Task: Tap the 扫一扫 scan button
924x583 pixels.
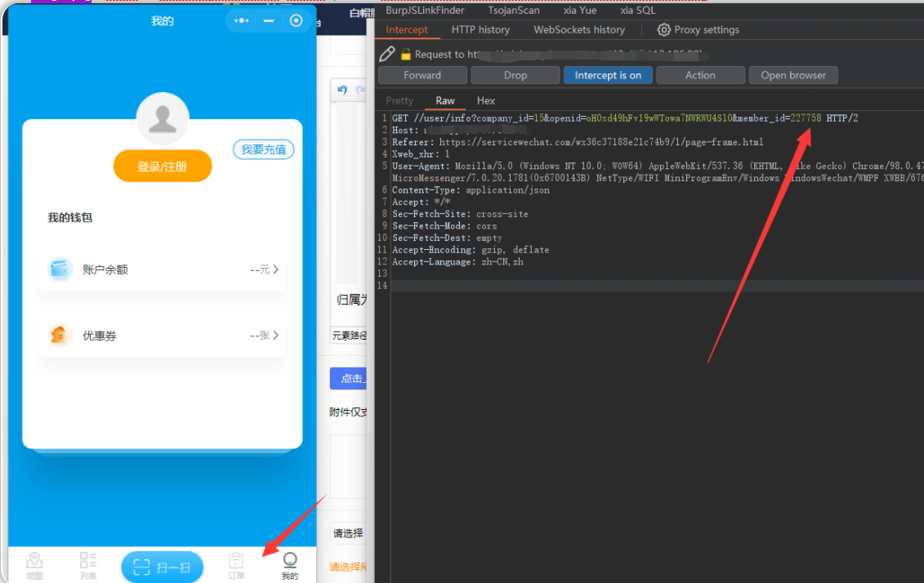Action: 162,567
